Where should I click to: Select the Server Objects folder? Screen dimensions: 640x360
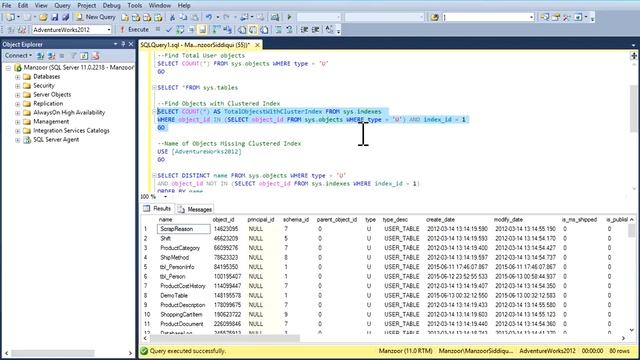pos(52,95)
